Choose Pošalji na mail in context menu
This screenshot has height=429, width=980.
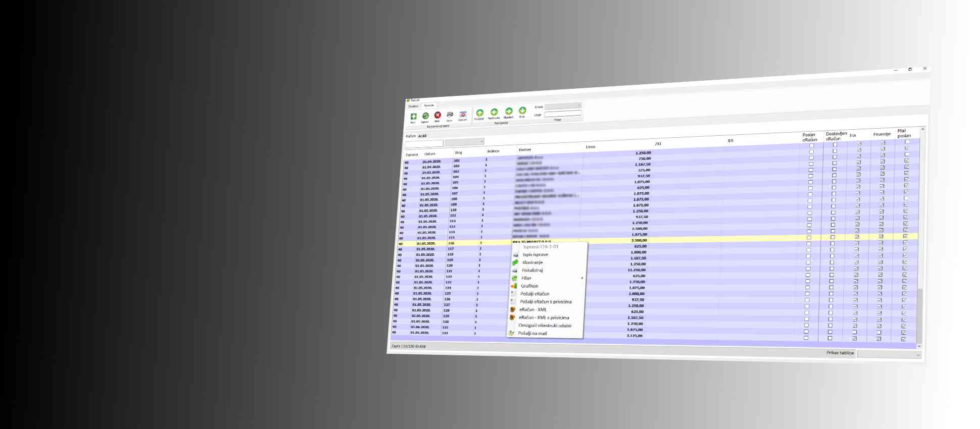pos(532,334)
